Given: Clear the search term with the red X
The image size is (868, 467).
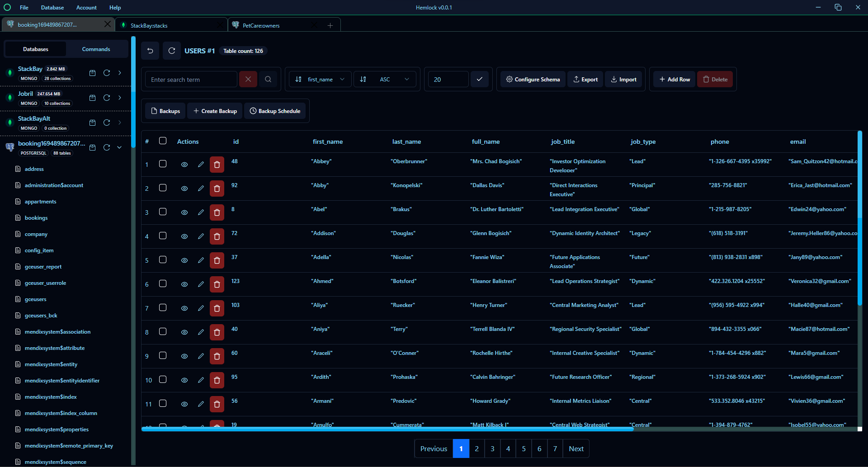Looking at the screenshot, I should (248, 79).
